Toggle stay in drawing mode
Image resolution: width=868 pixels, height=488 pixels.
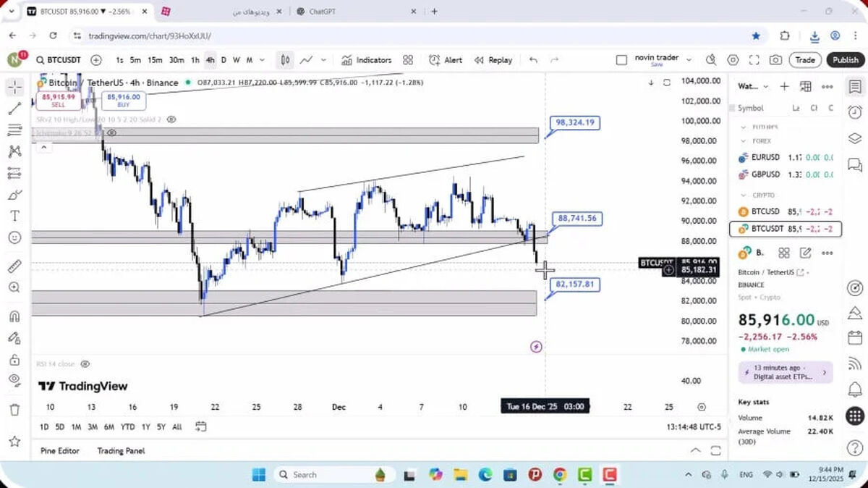(14, 337)
